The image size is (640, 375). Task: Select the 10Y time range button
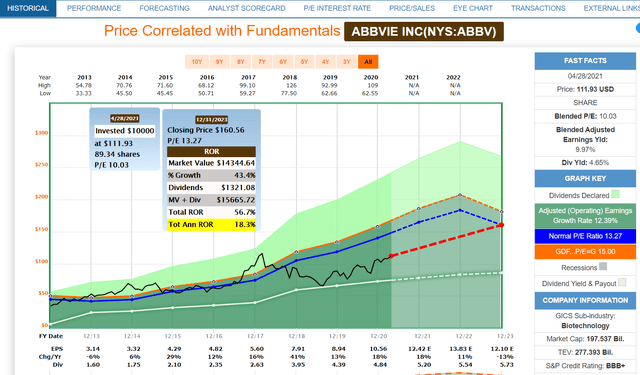point(197,62)
